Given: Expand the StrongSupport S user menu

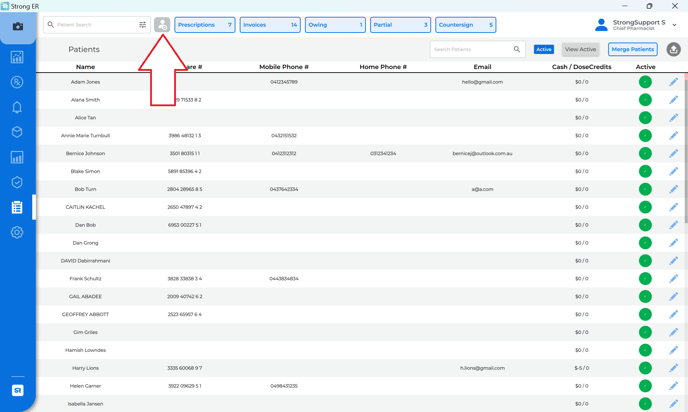Looking at the screenshot, I should (674, 25).
